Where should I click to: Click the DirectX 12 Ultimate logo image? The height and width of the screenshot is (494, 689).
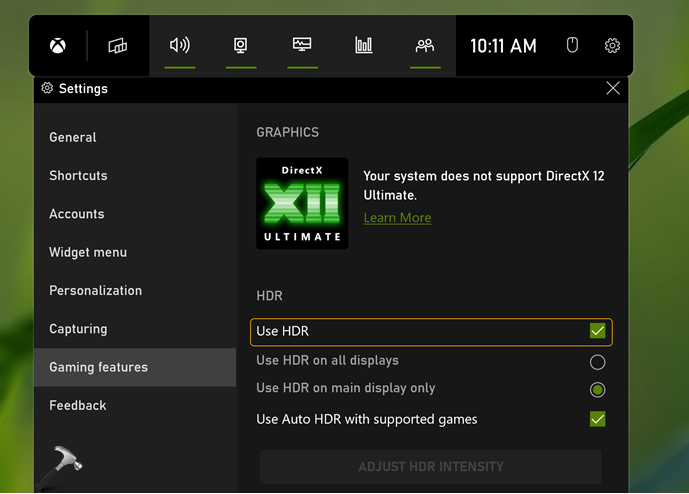[x=302, y=203]
